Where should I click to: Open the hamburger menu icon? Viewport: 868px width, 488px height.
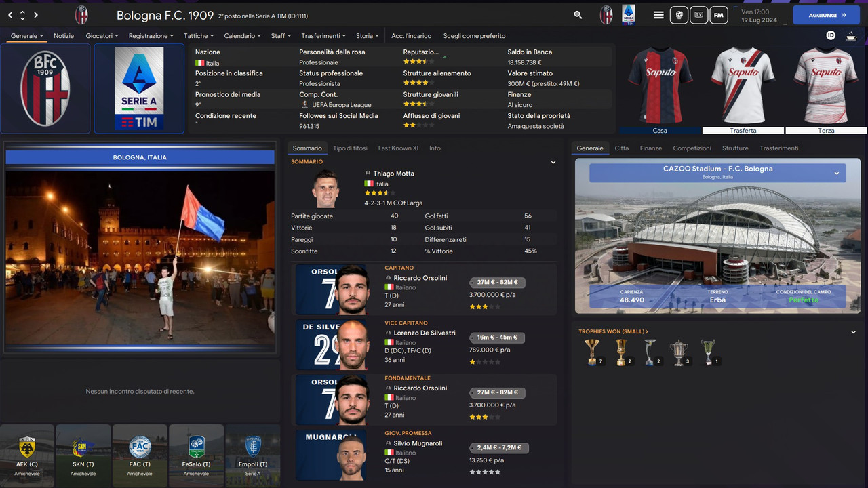tap(658, 15)
